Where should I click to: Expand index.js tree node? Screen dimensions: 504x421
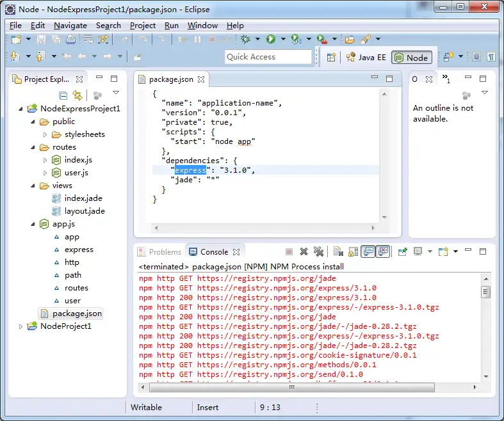[45, 160]
